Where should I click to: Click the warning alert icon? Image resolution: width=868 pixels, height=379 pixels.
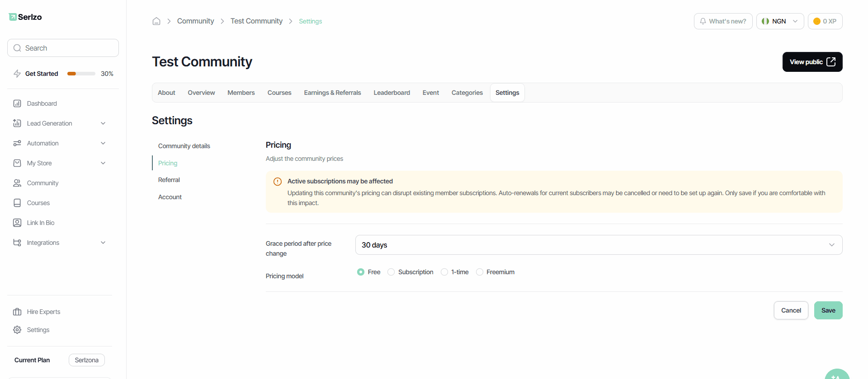pyautogui.click(x=278, y=182)
